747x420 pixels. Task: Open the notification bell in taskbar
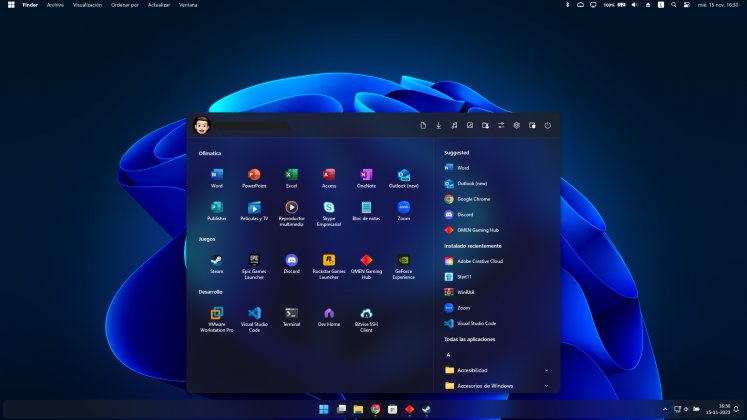(x=736, y=409)
